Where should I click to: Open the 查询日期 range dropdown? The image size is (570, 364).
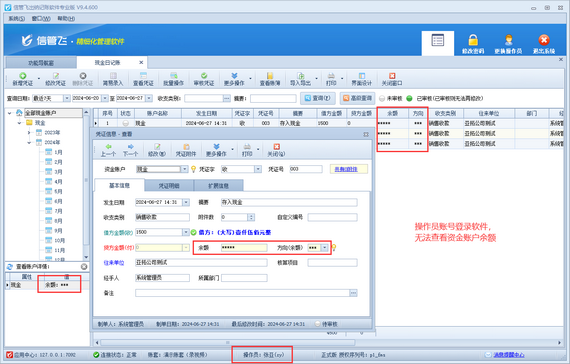click(x=67, y=98)
